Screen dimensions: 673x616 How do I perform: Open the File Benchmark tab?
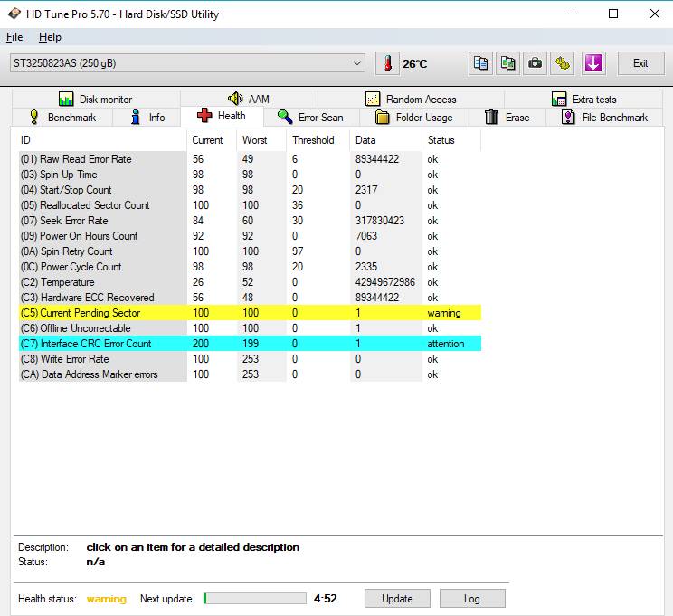604,118
